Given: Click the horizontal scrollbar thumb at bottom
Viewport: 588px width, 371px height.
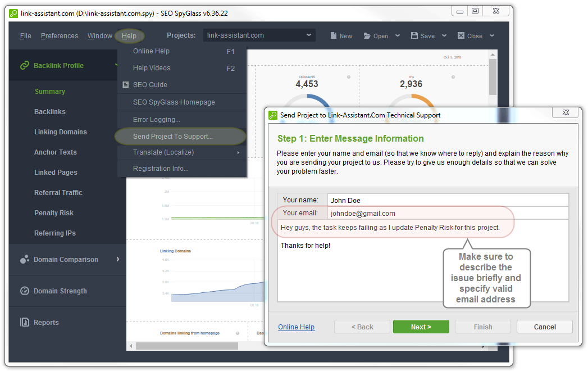Looking at the screenshot, I should click(x=187, y=346).
